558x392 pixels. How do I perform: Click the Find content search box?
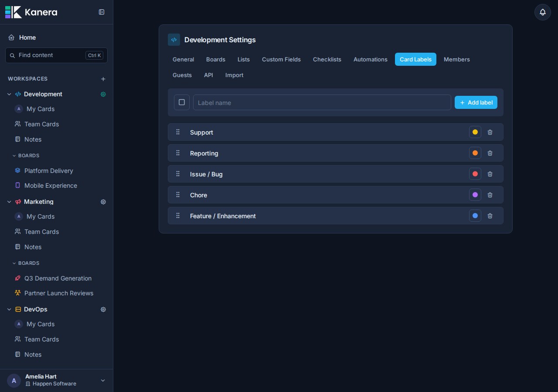[x=56, y=55]
